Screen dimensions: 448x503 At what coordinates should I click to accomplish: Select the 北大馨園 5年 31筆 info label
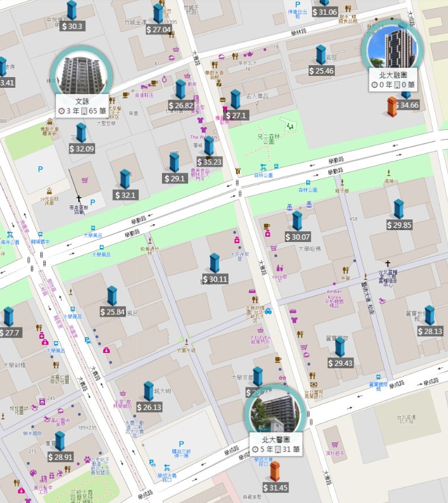click(276, 445)
